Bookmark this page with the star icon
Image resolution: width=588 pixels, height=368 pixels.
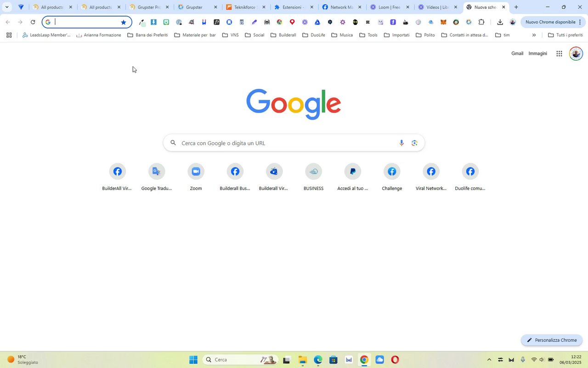click(x=124, y=22)
